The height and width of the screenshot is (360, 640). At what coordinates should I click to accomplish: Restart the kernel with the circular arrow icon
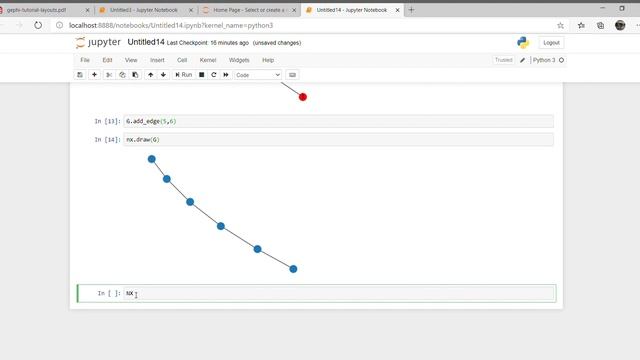point(213,75)
